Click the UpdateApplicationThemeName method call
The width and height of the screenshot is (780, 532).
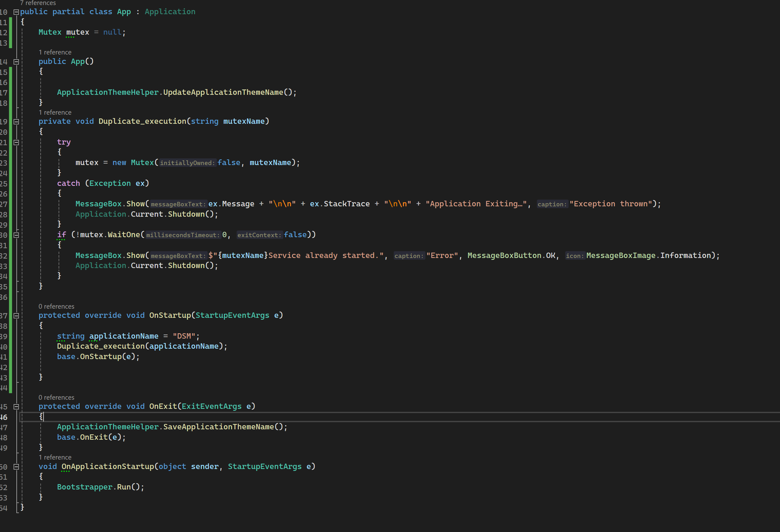(223, 92)
